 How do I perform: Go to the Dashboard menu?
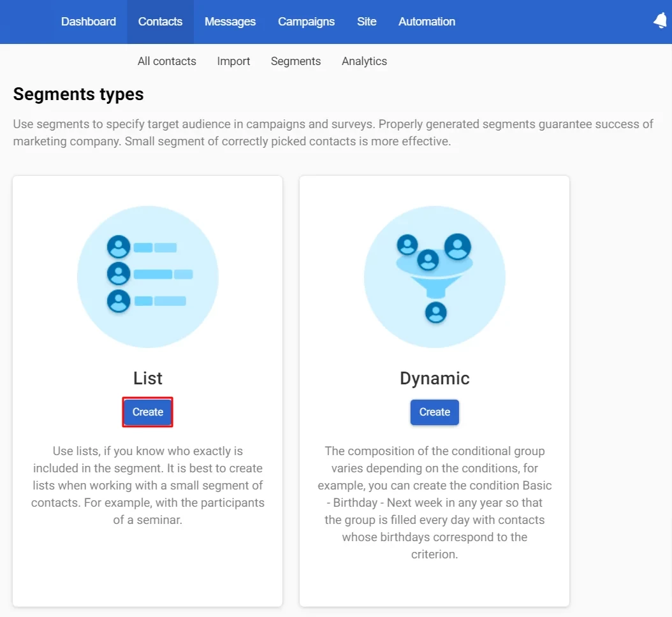coord(88,22)
